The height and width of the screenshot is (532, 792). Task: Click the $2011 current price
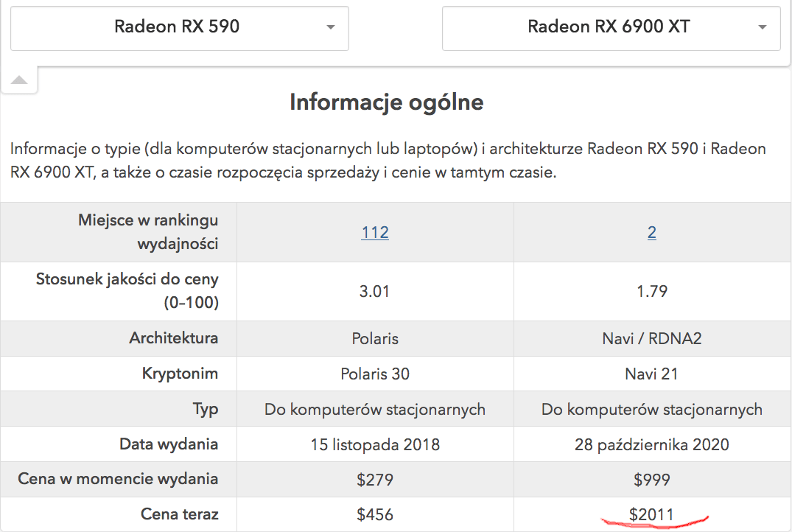pyautogui.click(x=651, y=514)
